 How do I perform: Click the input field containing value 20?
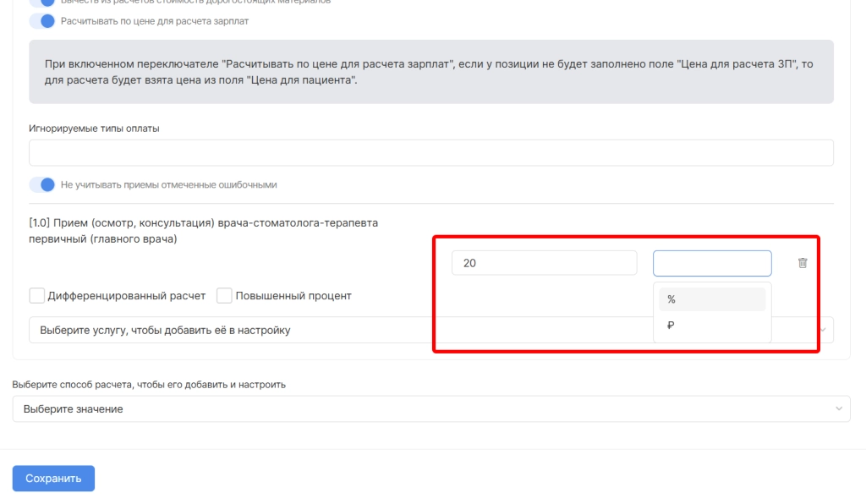click(544, 263)
